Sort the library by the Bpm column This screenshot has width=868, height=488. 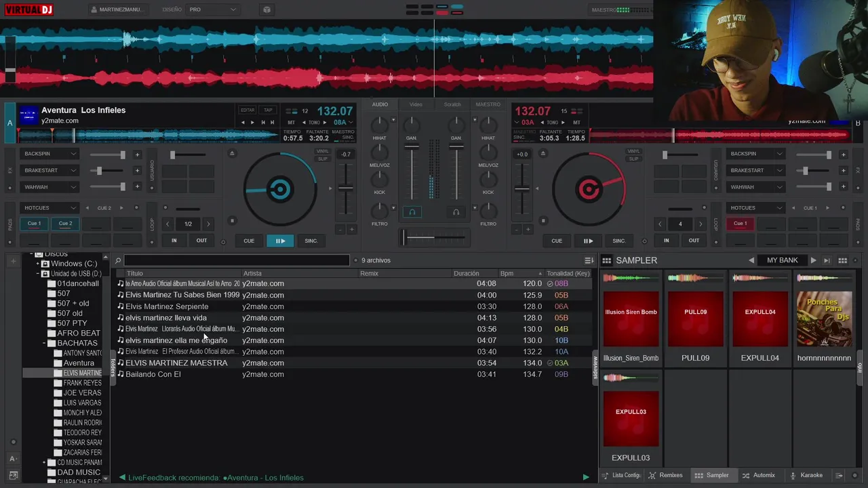[520, 273]
